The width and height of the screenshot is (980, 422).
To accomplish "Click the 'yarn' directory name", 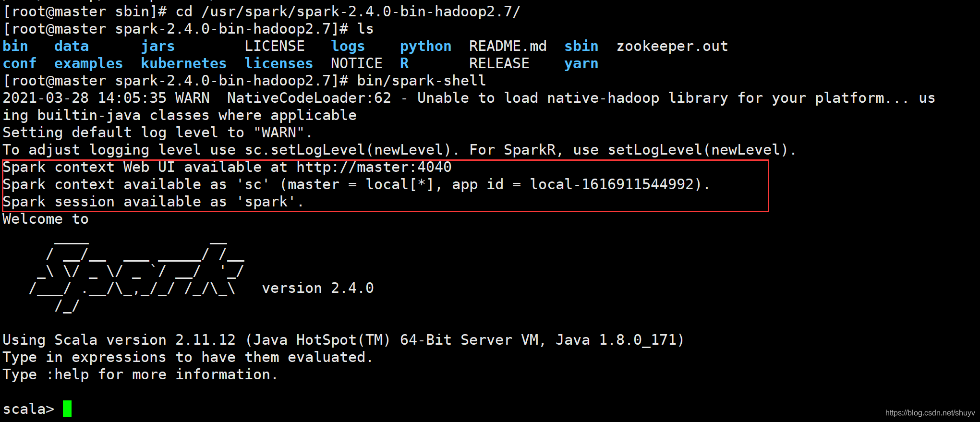I will (581, 64).
